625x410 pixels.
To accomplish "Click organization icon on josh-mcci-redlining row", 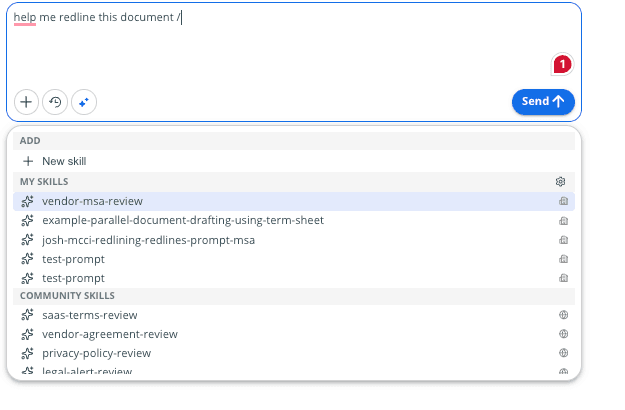I will coord(563,240).
